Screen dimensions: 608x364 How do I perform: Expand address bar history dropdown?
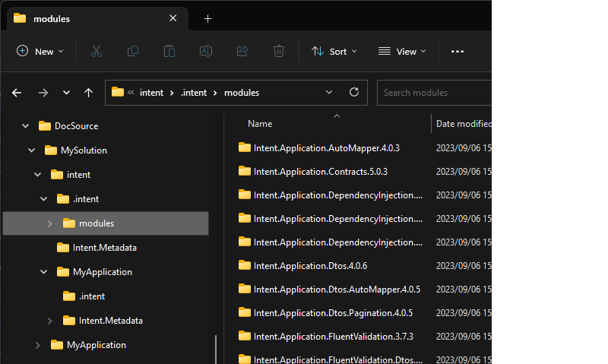click(329, 92)
